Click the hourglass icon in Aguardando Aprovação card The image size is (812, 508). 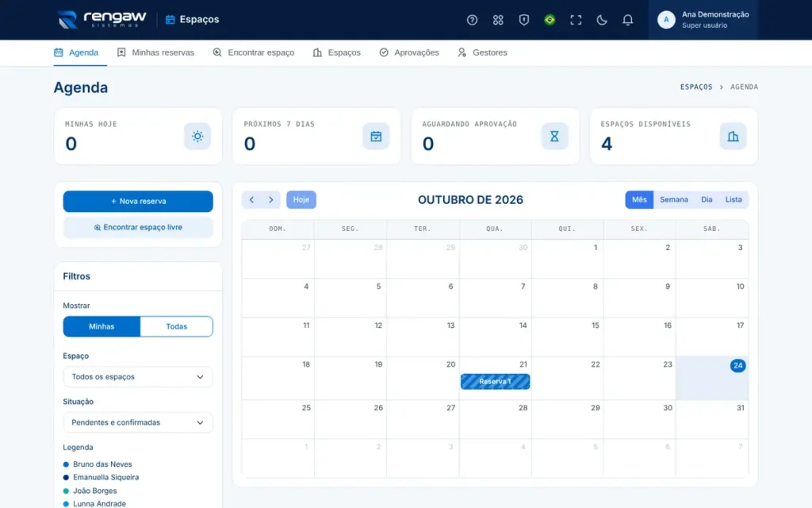[554, 137]
